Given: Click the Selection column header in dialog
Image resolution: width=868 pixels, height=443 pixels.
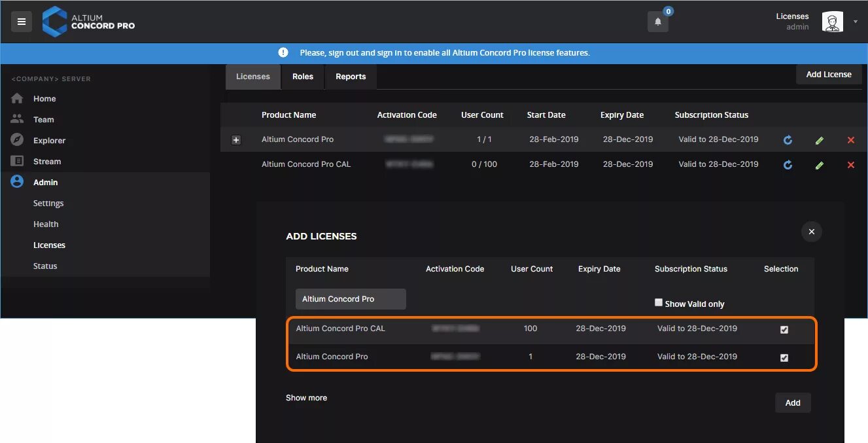Looking at the screenshot, I should point(781,269).
